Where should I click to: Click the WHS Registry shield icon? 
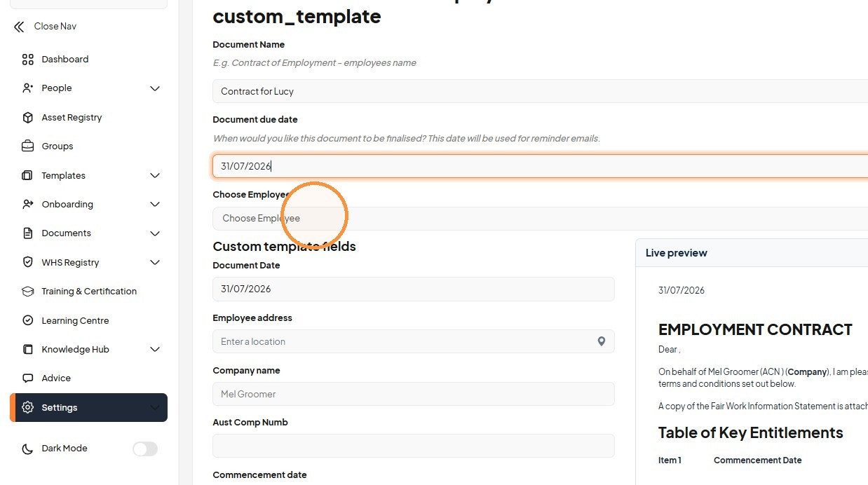28,263
